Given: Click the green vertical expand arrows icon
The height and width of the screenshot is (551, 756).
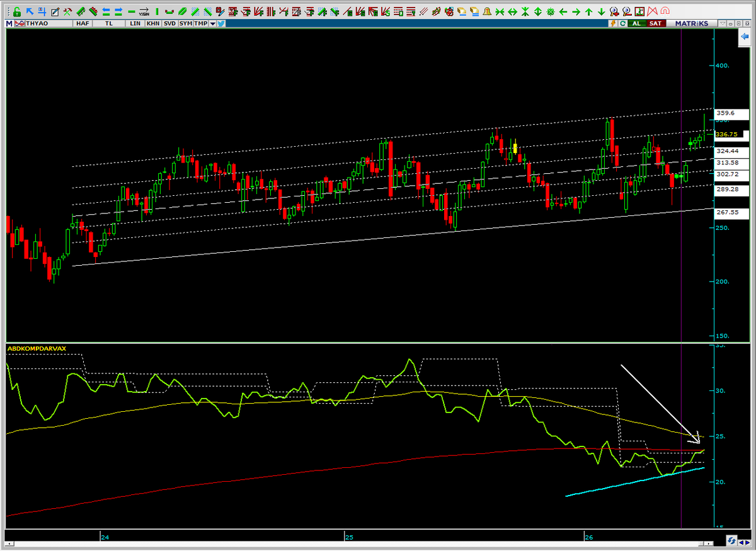Looking at the screenshot, I should [538, 12].
